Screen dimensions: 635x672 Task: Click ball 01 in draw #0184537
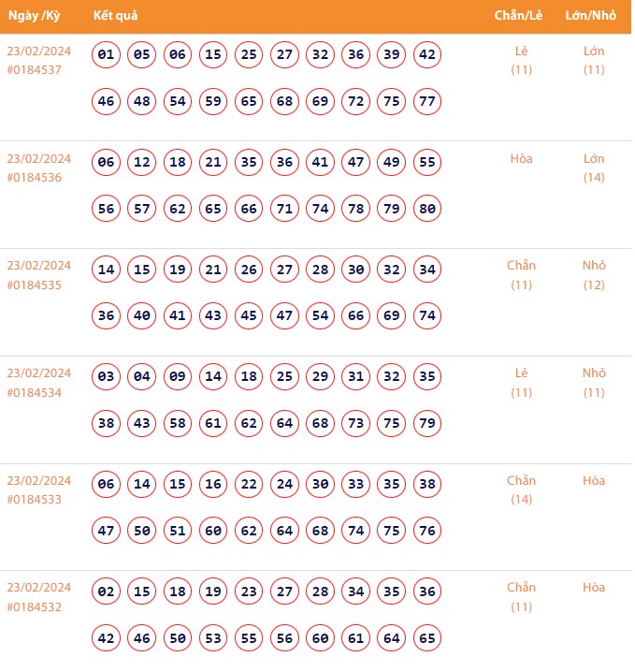107,55
